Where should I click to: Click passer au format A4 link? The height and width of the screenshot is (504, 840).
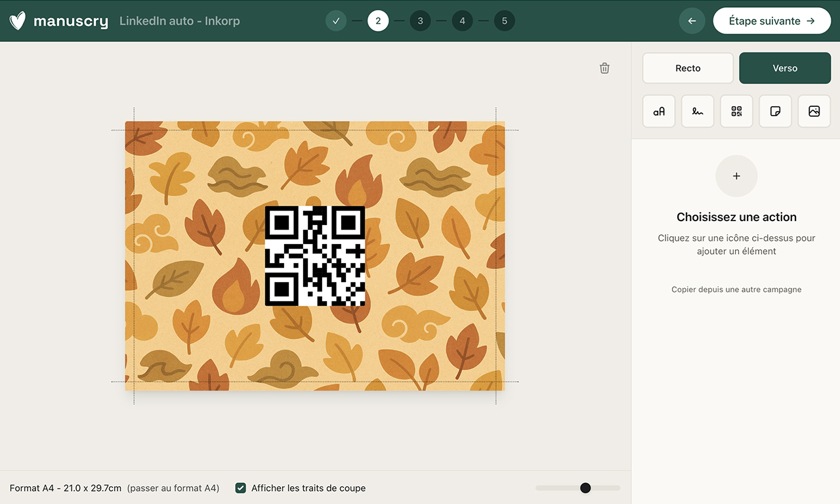[173, 488]
